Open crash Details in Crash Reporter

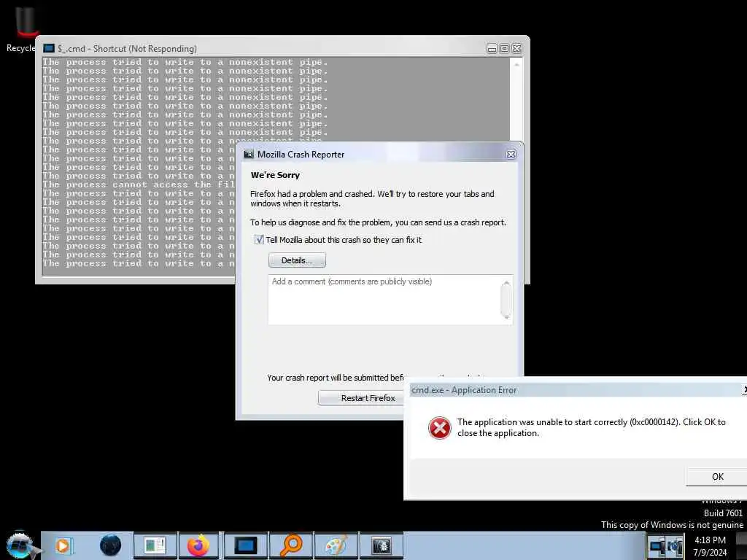pos(297,260)
